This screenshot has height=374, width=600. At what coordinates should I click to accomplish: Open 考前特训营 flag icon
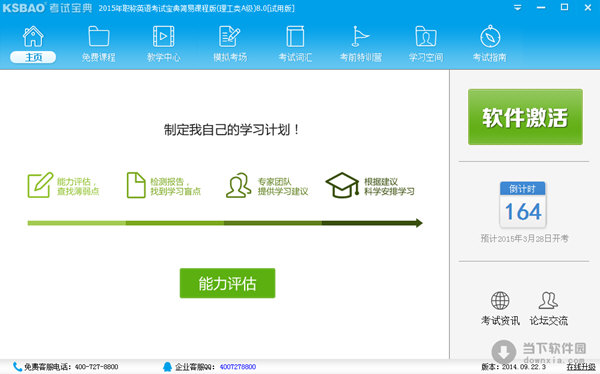click(x=360, y=36)
